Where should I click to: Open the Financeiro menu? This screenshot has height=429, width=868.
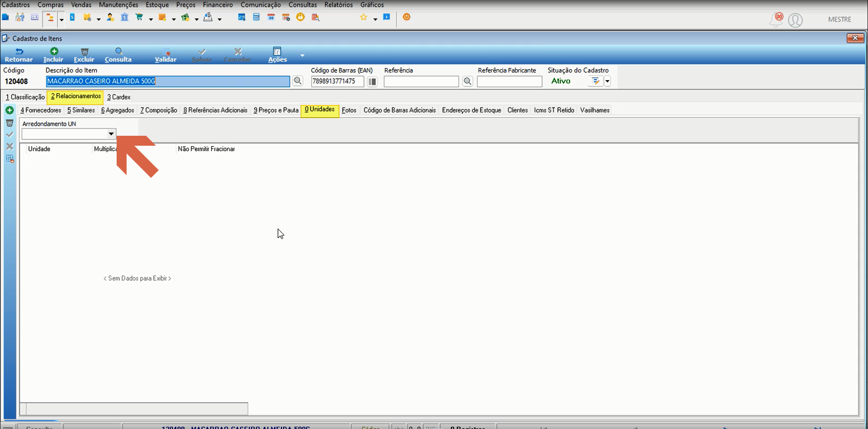(218, 5)
